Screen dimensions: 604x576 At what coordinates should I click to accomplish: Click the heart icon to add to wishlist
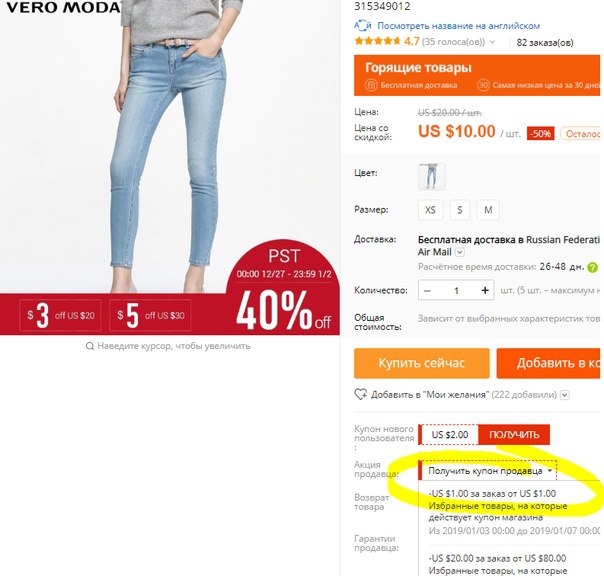[x=361, y=394]
